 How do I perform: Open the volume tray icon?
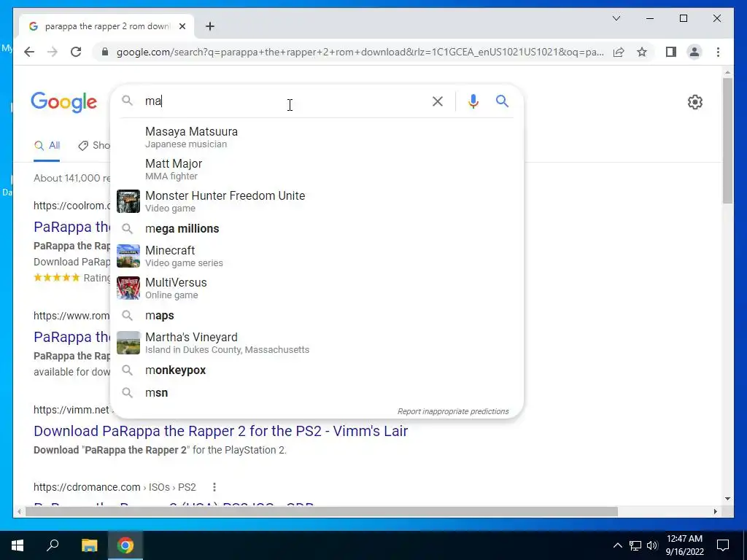652,545
